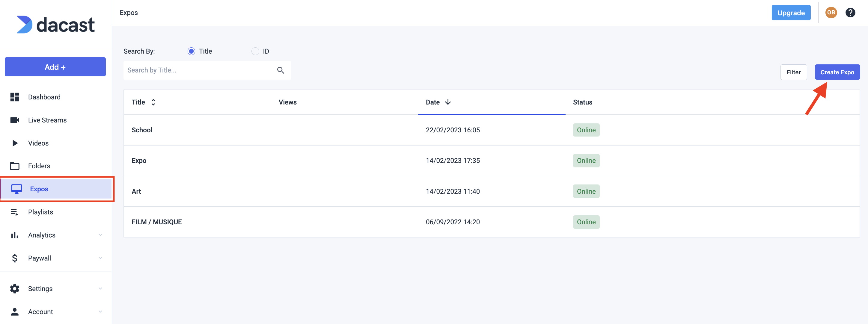Expand the Account submenu chevron
Image resolution: width=868 pixels, height=324 pixels.
point(100,311)
